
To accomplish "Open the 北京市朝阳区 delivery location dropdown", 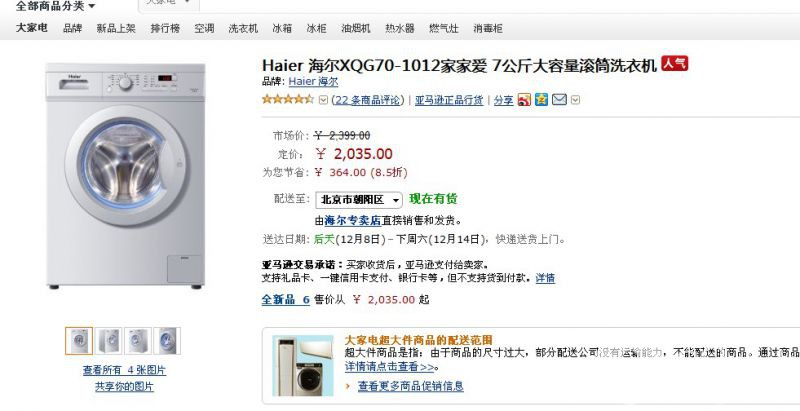I will click(x=359, y=200).
